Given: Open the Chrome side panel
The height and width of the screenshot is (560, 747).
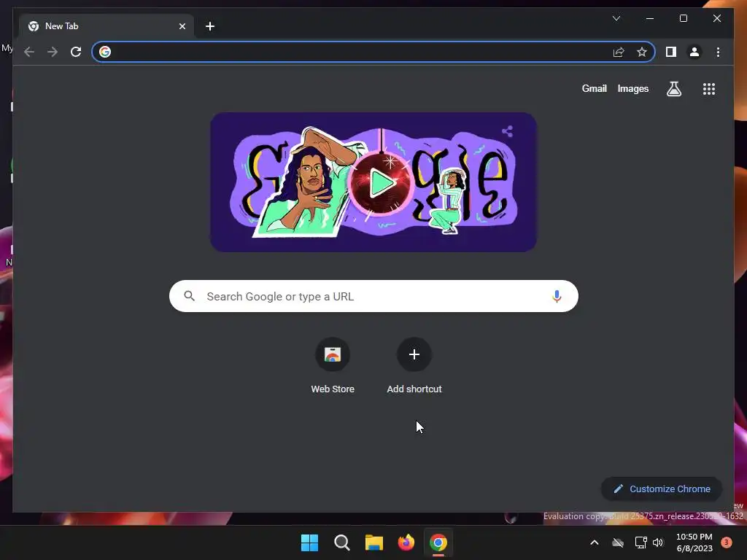Looking at the screenshot, I should pyautogui.click(x=671, y=52).
